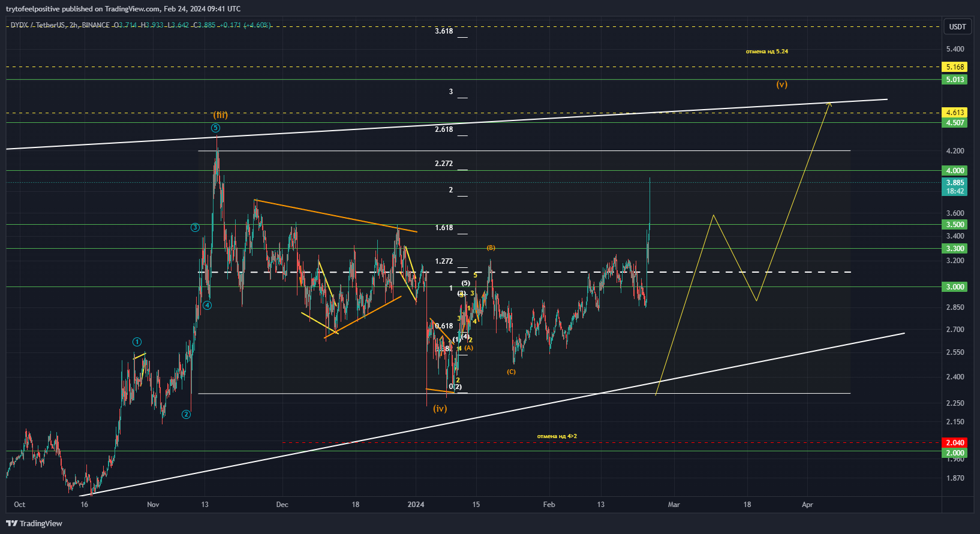Screen dimensions: 980x534
Task: Click the 18:42 bar countdown label
Action: click(x=955, y=191)
